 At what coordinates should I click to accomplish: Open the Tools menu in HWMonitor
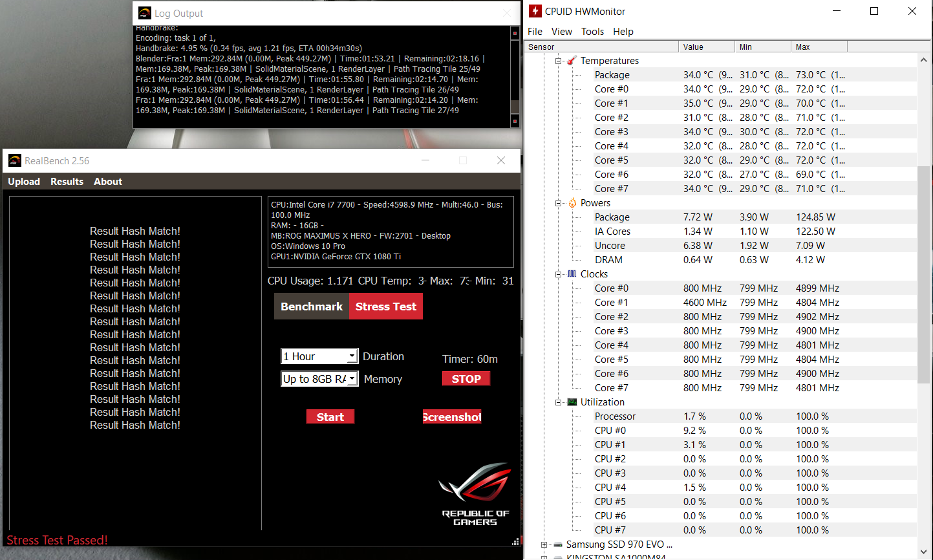(592, 32)
